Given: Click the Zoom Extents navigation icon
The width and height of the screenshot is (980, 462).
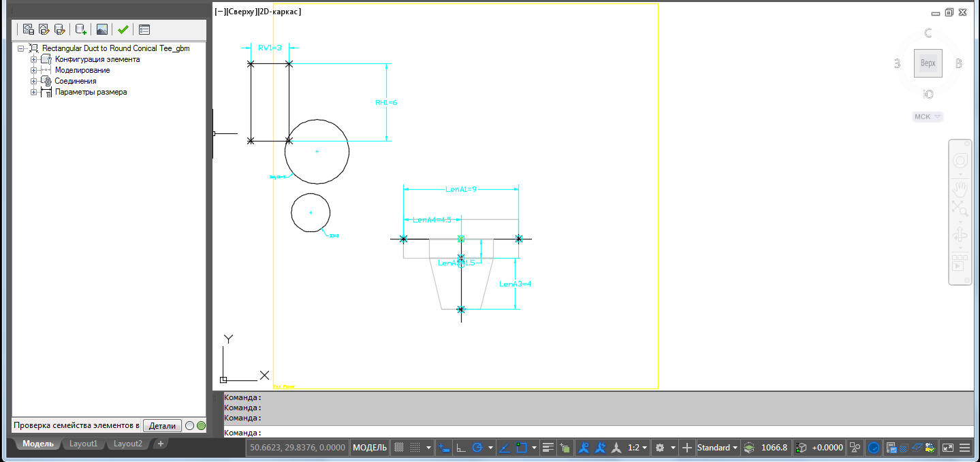Looking at the screenshot, I should tap(960, 209).
